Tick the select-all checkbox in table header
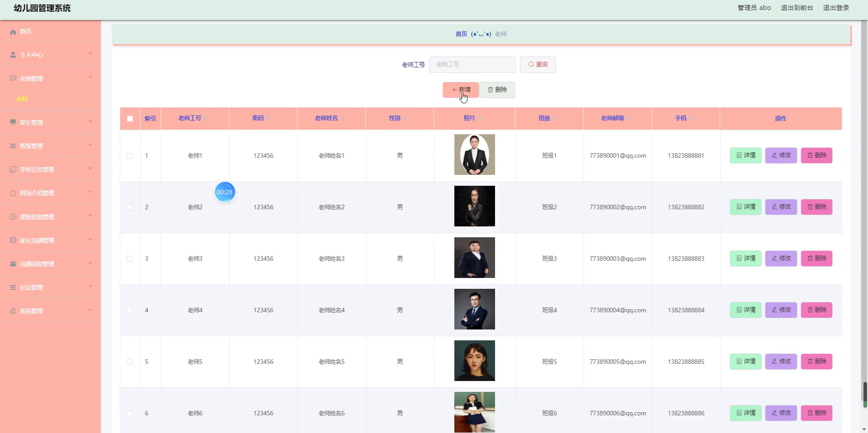The image size is (868, 433). (x=130, y=118)
